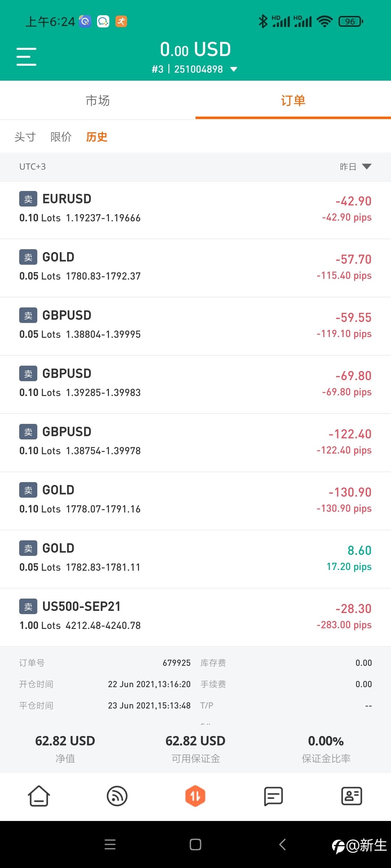Open the chat message icon
The image size is (391, 868).
coord(273,796)
